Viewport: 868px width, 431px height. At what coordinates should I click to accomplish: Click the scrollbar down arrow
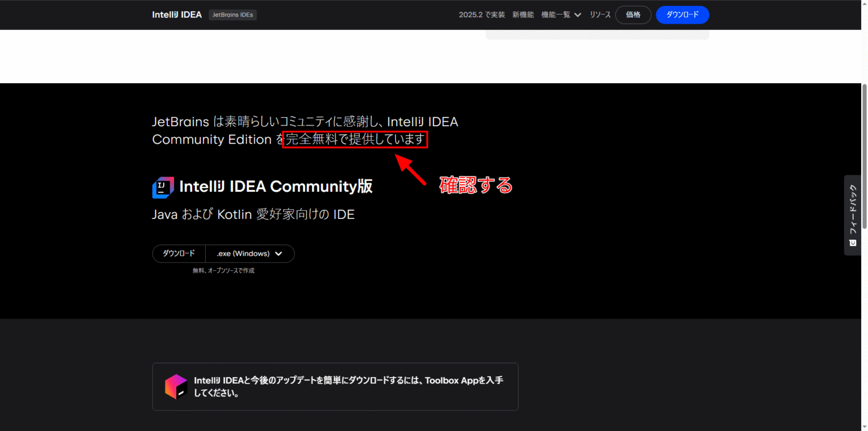coord(863,427)
